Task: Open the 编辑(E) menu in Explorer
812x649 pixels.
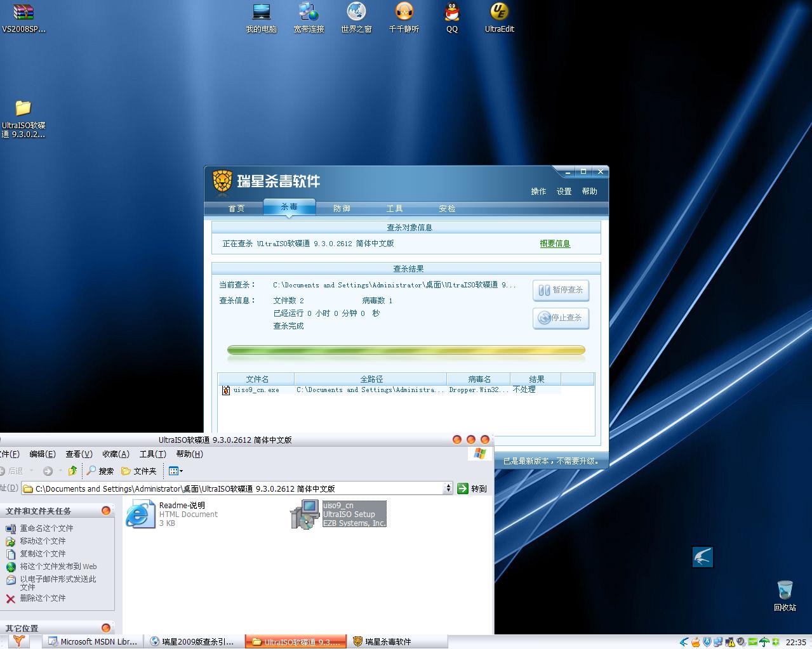Action: tap(43, 454)
